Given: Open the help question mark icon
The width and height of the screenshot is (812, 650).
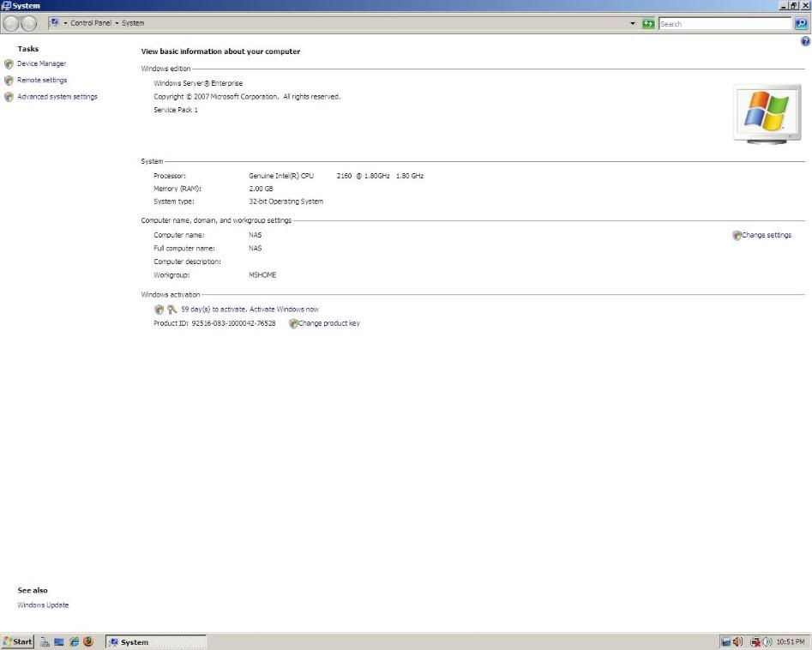Looking at the screenshot, I should 805,41.
